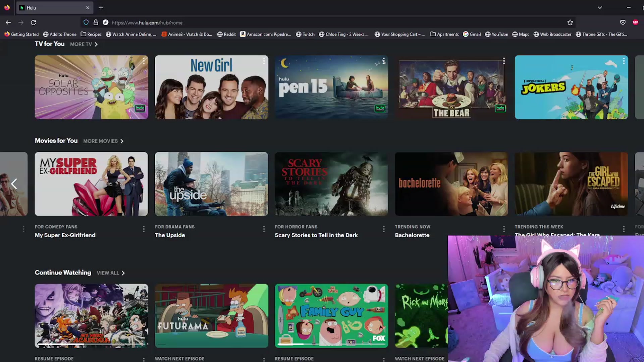
Task: Open options menu on Pen15 card
Action: [384, 61]
